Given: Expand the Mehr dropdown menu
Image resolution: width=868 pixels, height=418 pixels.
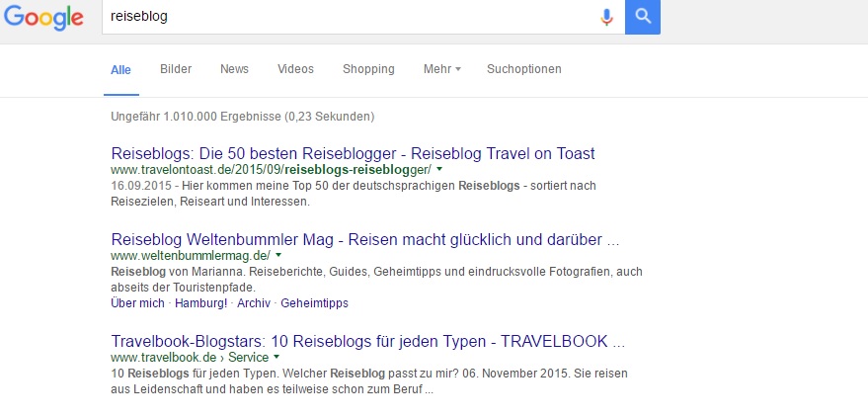Looking at the screenshot, I should pos(441,69).
